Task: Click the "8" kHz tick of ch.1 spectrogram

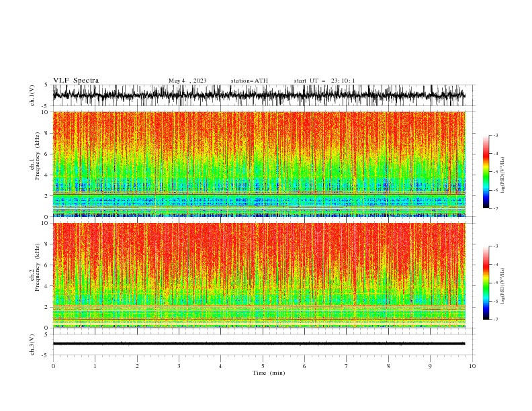Action: [46, 133]
